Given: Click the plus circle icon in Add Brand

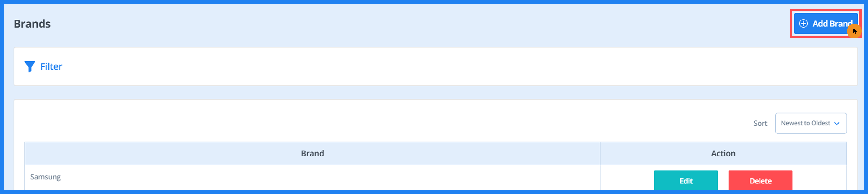Looking at the screenshot, I should pyautogui.click(x=803, y=23).
